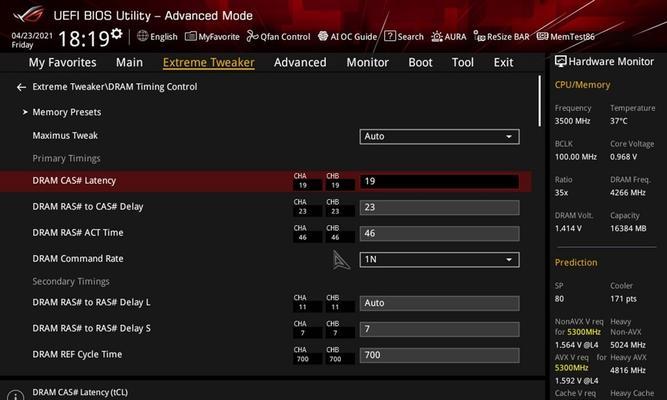Switch to My Favorites tab
The height and width of the screenshot is (400, 667).
(63, 63)
